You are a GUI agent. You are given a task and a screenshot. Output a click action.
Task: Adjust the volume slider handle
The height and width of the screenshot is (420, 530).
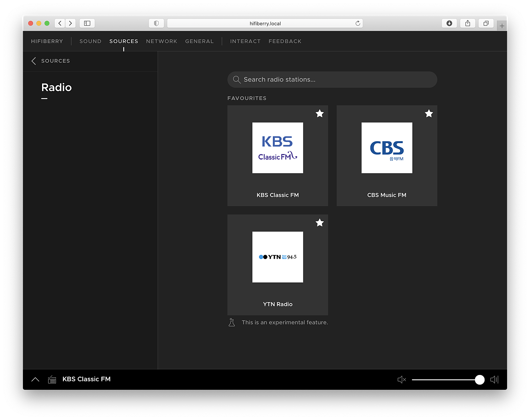[x=480, y=380]
